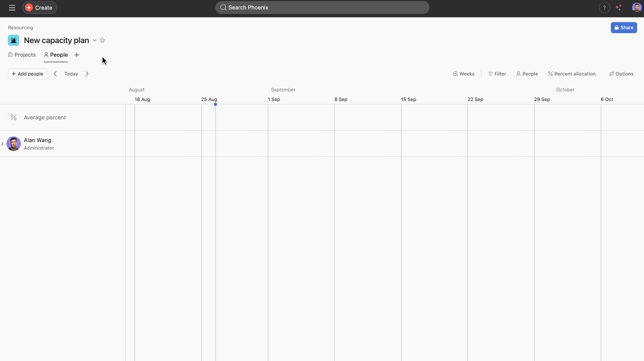644x361 pixels.
Task: Open the AI sparkle icon
Action: (x=618, y=7)
